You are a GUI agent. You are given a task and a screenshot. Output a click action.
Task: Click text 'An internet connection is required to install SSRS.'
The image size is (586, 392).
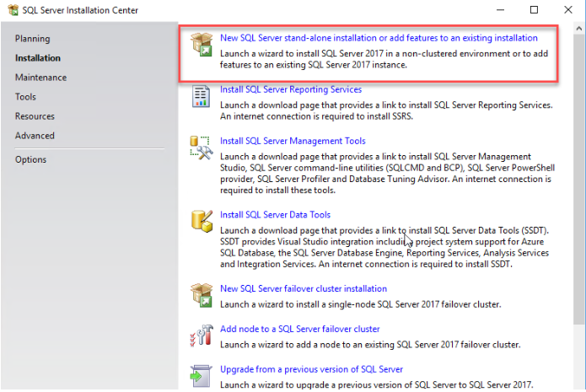click(x=316, y=116)
